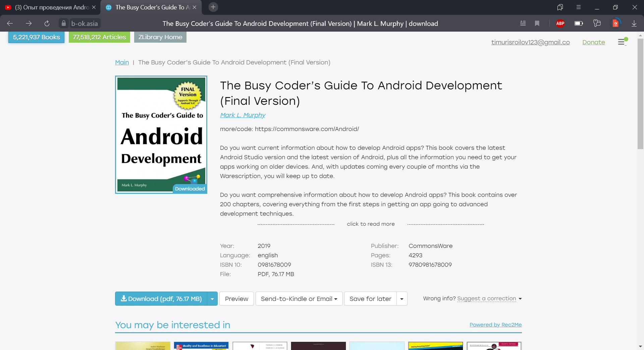
Task: Go forward to the next page
Action: click(x=29, y=24)
